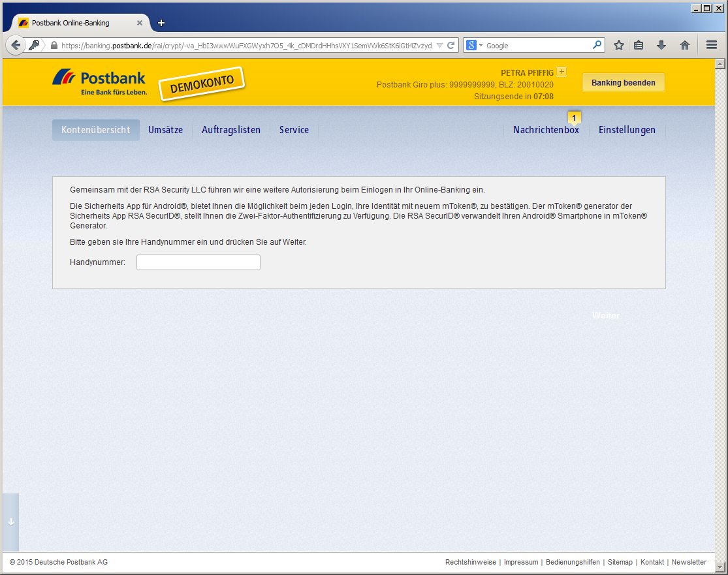Open Service menu

pos(294,130)
